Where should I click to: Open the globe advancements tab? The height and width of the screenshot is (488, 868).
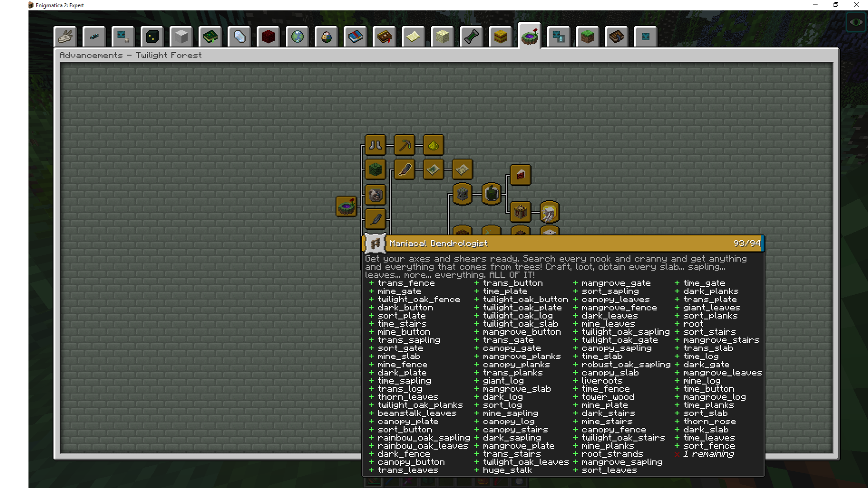tap(297, 37)
